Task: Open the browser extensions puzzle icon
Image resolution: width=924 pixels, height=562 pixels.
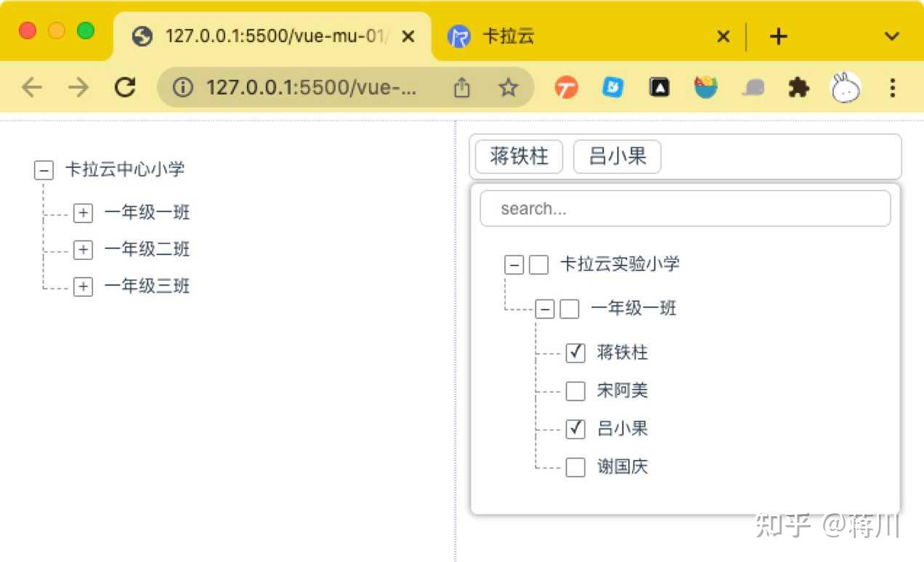Action: pyautogui.click(x=798, y=87)
